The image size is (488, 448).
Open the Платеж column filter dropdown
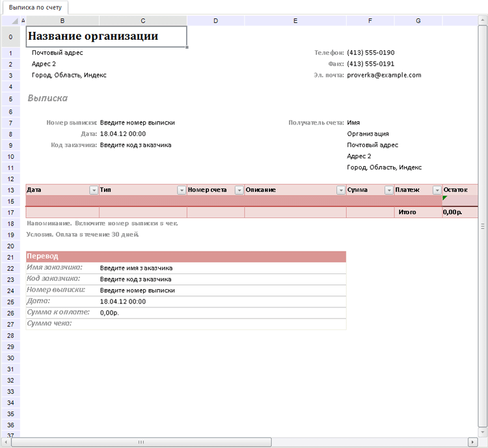(x=437, y=190)
